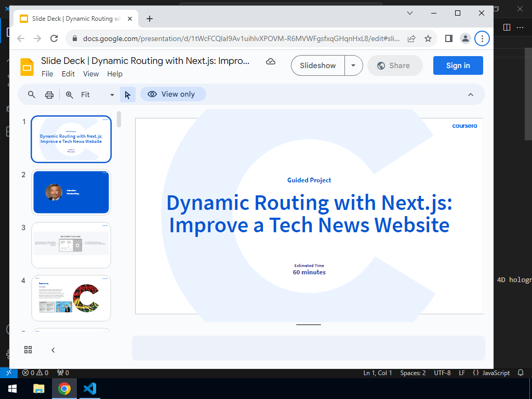Screen dimensions: 532x399
Task: Activate the Select arrow cursor tool
Action: [x=128, y=95]
